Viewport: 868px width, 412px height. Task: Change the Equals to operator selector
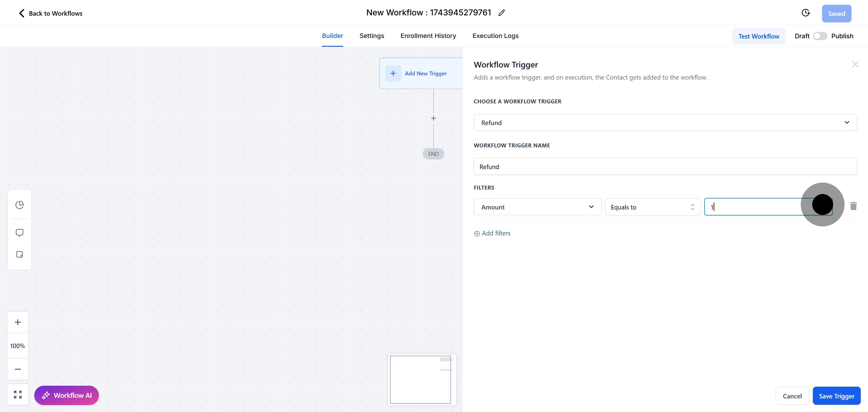tap(652, 207)
